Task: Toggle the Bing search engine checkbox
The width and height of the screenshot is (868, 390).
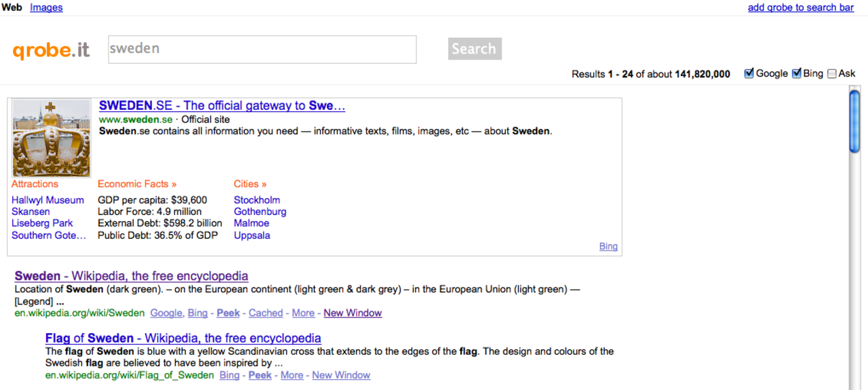Action: pos(797,73)
